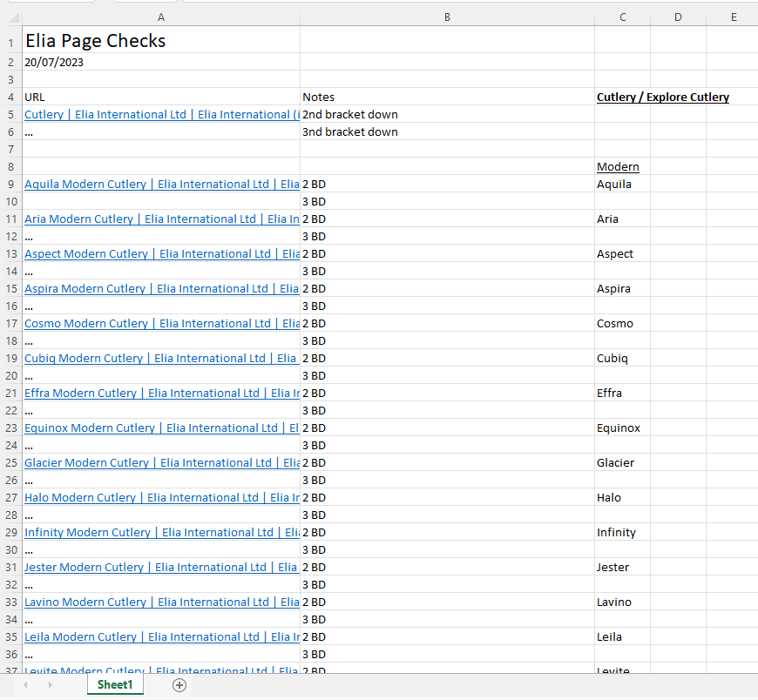Click the next sheet navigation arrow
The height and width of the screenshot is (700, 758).
tap(50, 685)
